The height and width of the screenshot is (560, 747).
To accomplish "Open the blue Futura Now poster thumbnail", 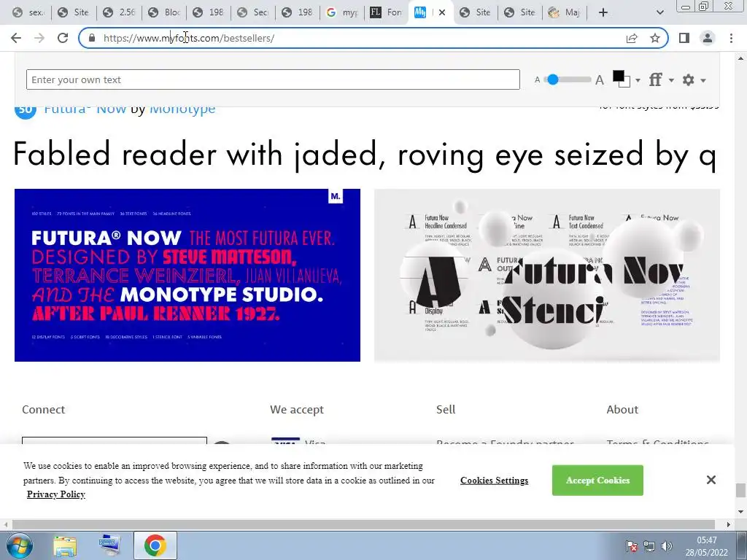I will 187,275.
